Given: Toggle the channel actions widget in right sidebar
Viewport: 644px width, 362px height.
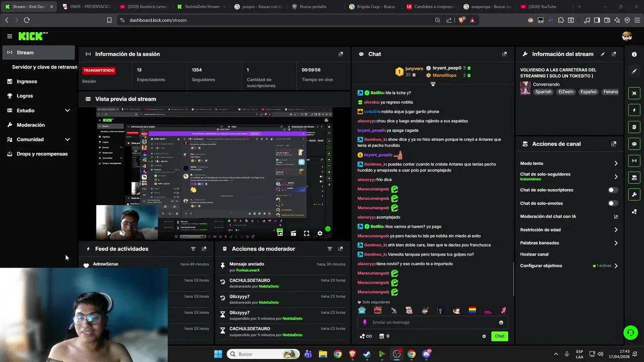Looking at the screenshot, I should click(634, 177).
